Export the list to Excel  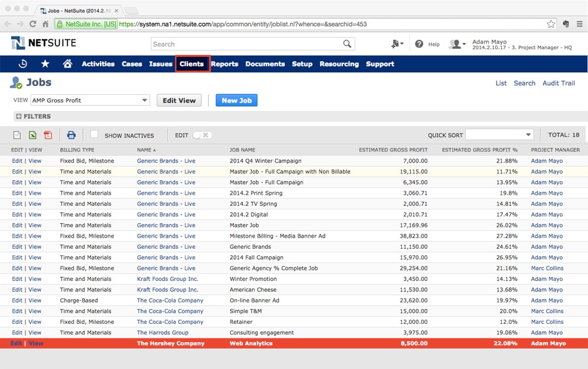click(x=33, y=135)
